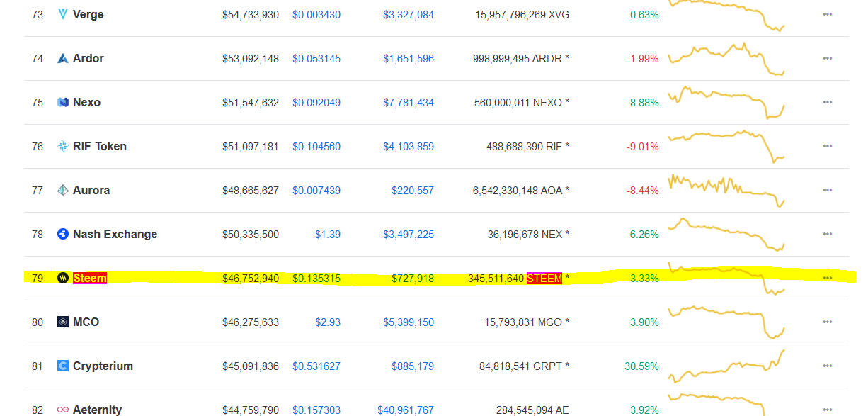Open the Aurora coin name link
The image size is (868, 416).
coord(91,190)
